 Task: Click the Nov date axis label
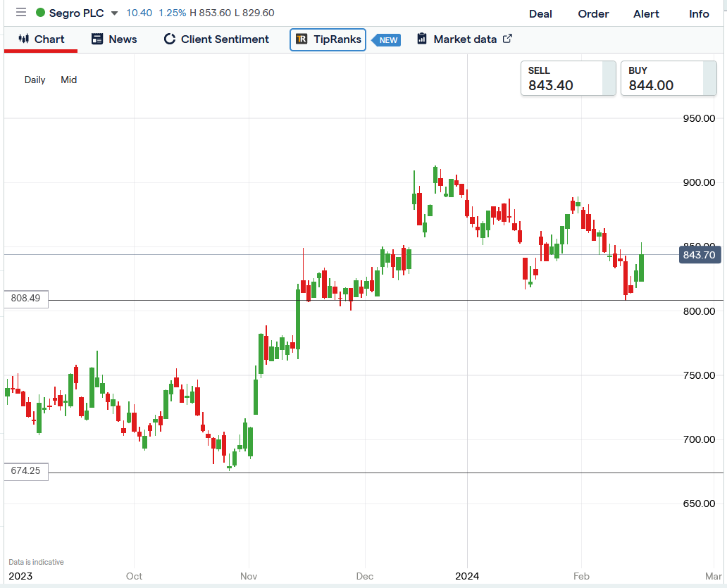pos(249,576)
